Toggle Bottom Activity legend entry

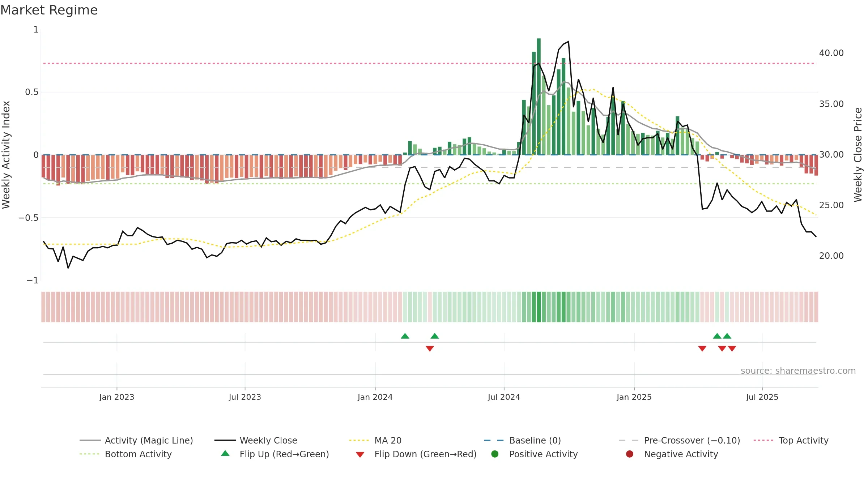click(x=125, y=454)
